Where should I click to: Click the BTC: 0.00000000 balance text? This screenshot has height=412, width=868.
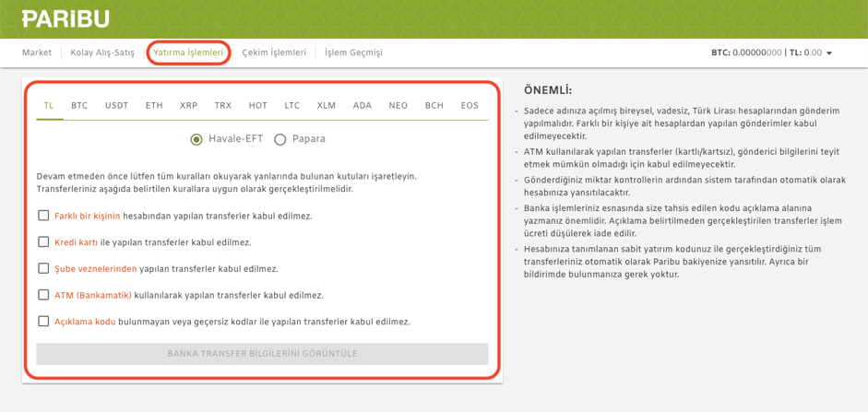[746, 53]
